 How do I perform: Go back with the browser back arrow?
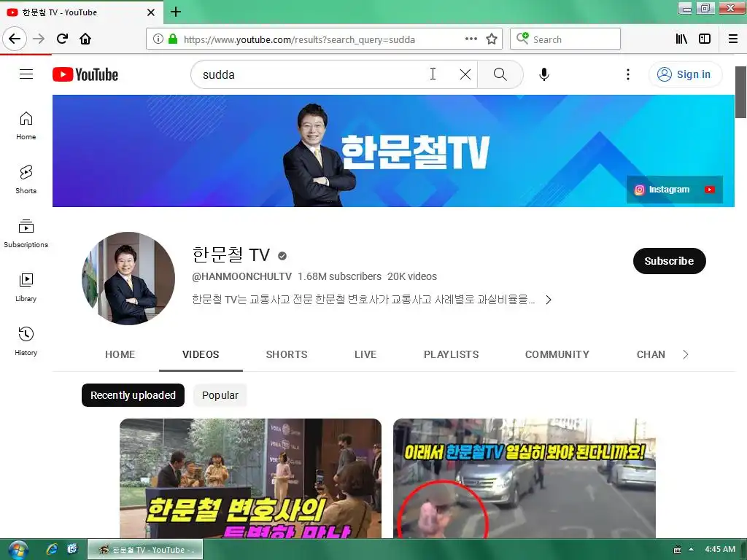[15, 39]
